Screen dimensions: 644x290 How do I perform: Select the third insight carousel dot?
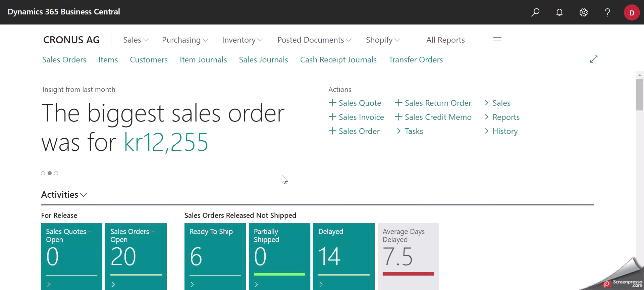pos(56,173)
